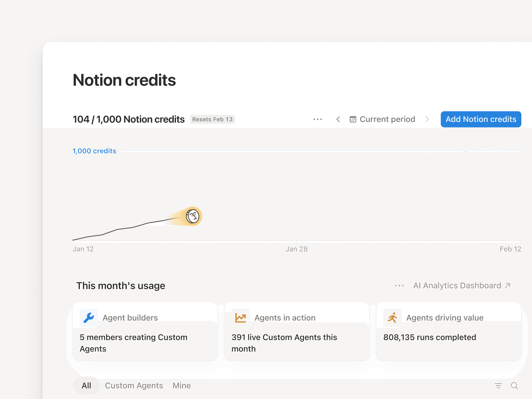
Task: Click the external link arrow beside AI Analytics Dashboard
Action: coord(507,286)
